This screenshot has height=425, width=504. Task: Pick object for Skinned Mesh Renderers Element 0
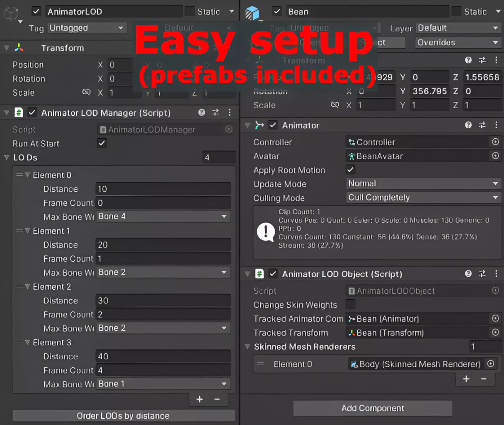pyautogui.click(x=491, y=364)
